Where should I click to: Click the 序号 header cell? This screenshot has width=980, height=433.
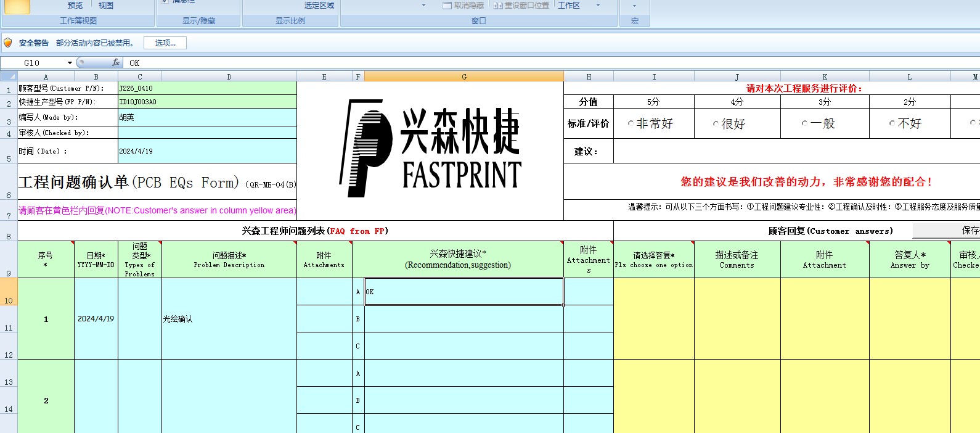46,260
